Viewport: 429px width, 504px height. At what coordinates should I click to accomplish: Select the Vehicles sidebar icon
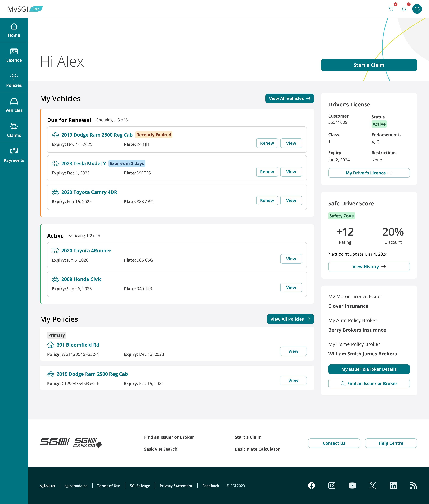(14, 105)
